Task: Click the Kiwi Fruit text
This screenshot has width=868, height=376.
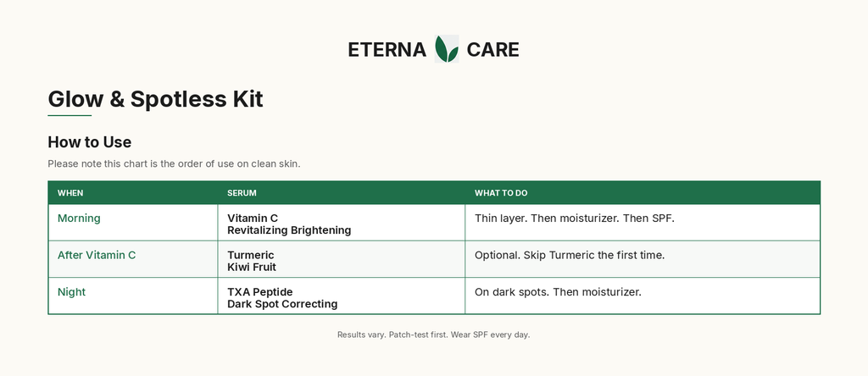Action: click(251, 267)
